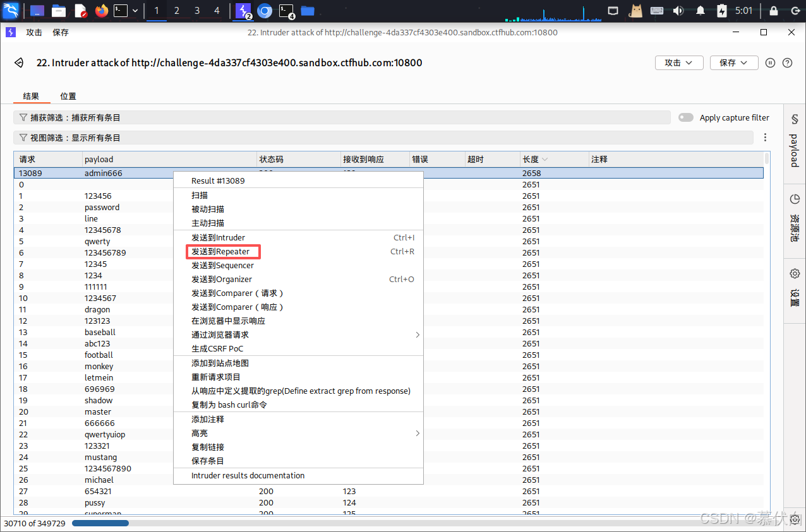Expand the 攻击 dropdown button at top right
The image size is (806, 532).
point(680,62)
